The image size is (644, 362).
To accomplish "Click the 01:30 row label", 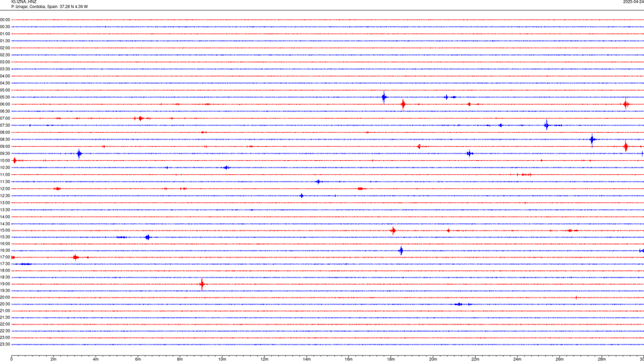I will 5,41.
